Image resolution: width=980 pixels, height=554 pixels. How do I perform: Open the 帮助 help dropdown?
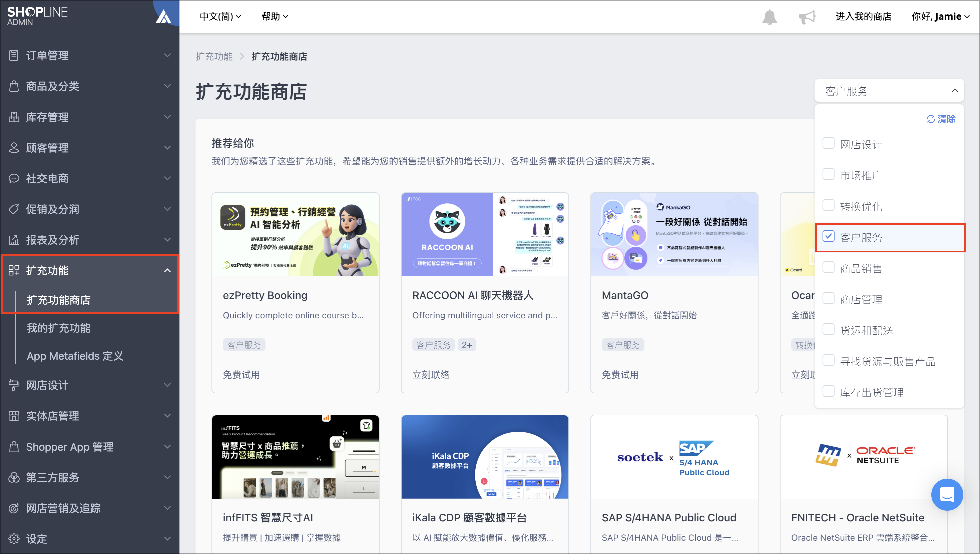(x=275, y=16)
